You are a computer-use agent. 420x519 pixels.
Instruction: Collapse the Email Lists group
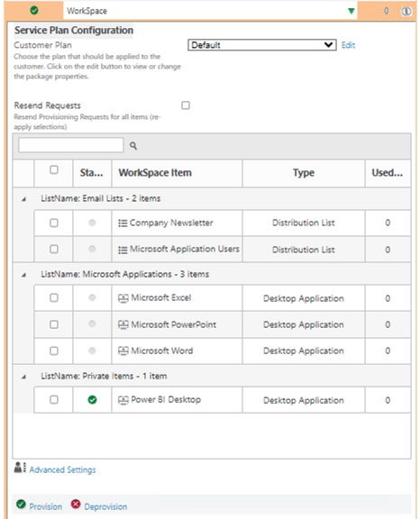tap(23, 199)
